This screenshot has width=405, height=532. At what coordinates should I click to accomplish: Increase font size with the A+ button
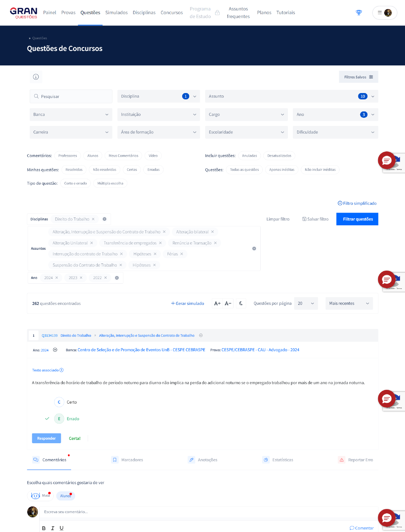(x=217, y=303)
